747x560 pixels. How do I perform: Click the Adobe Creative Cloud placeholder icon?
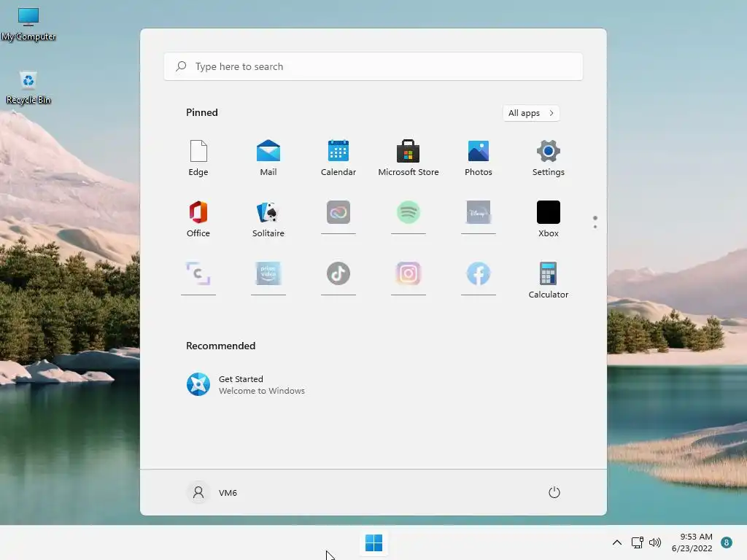pos(338,213)
